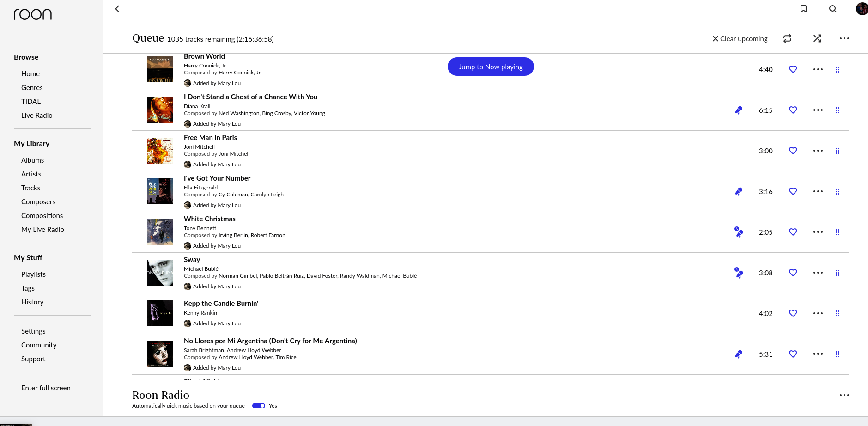
Task: Open Live Radio in the sidebar
Action: click(x=37, y=116)
